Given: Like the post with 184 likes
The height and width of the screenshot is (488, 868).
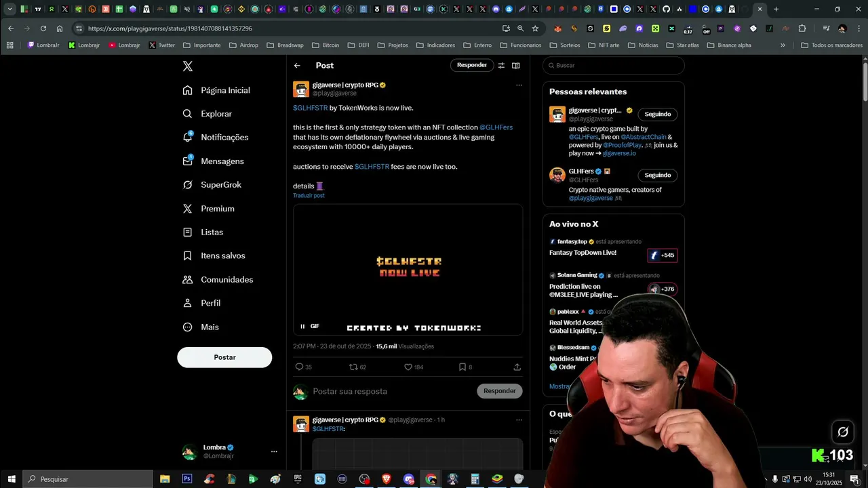Looking at the screenshot, I should point(408,367).
